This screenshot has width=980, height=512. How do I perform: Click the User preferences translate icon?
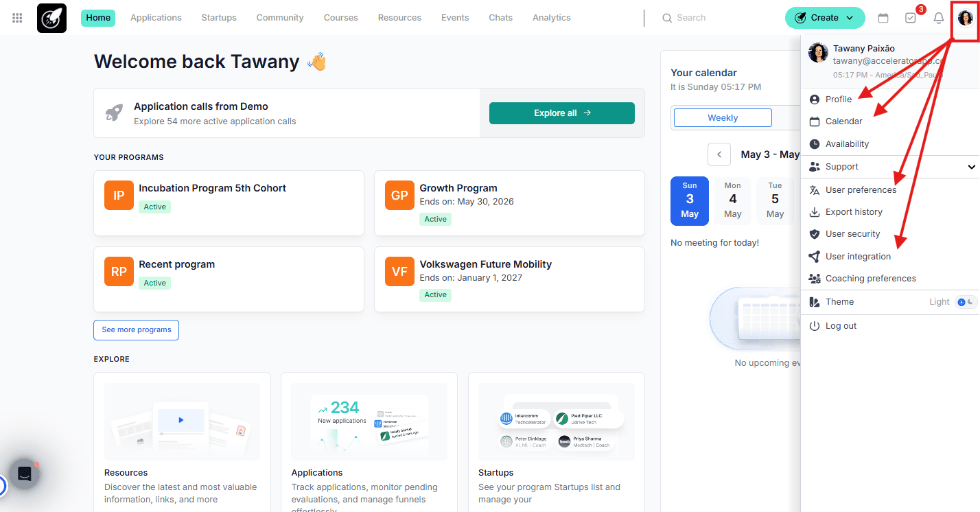click(x=815, y=190)
